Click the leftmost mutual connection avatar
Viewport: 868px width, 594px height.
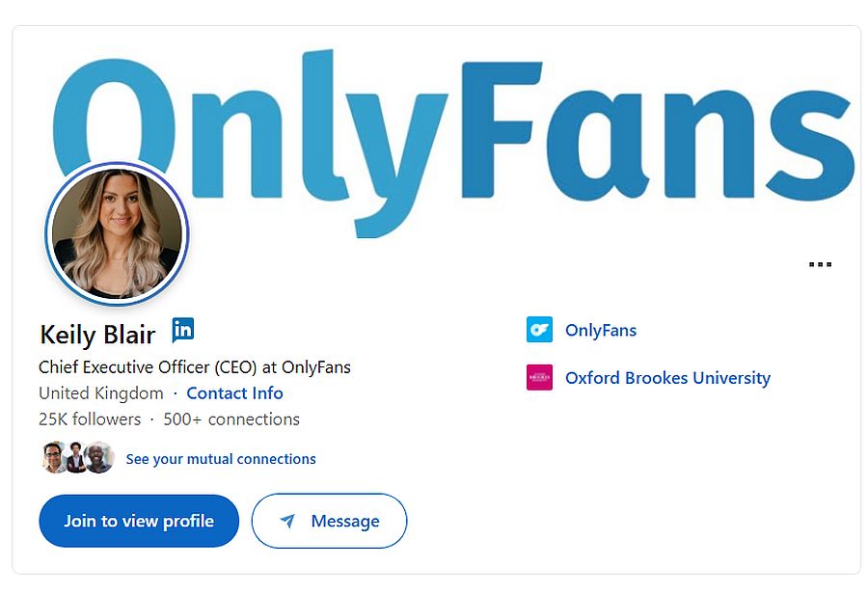(55, 457)
